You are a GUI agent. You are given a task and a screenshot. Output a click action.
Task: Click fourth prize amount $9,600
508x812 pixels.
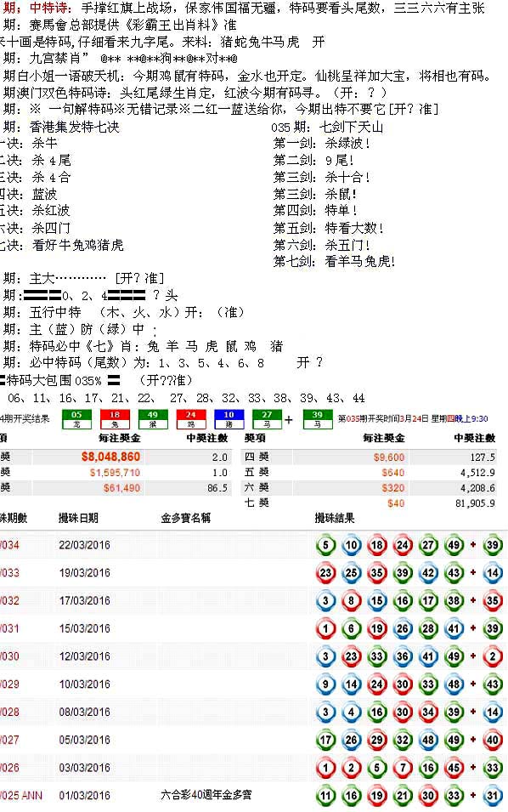(x=389, y=457)
